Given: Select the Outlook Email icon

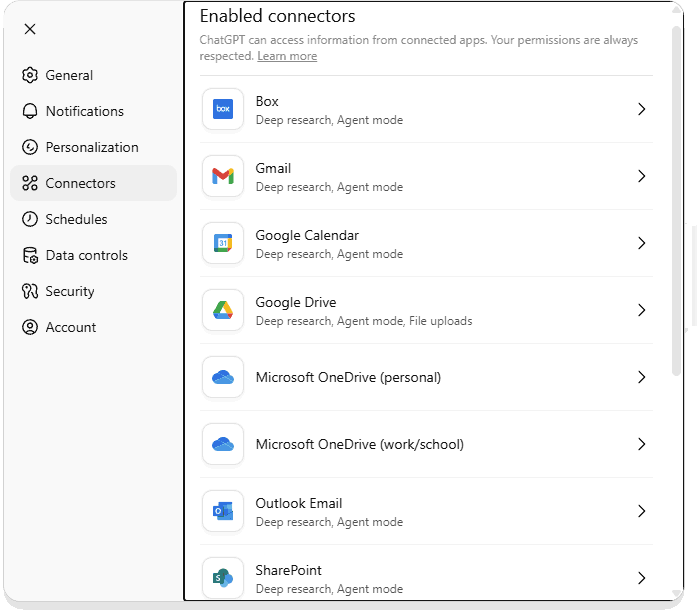Looking at the screenshot, I should coord(223,511).
